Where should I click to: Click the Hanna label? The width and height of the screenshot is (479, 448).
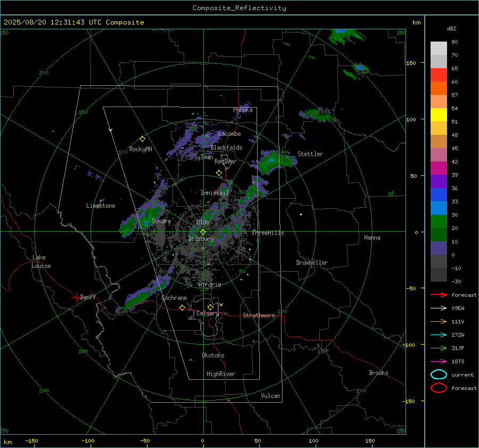(x=372, y=238)
